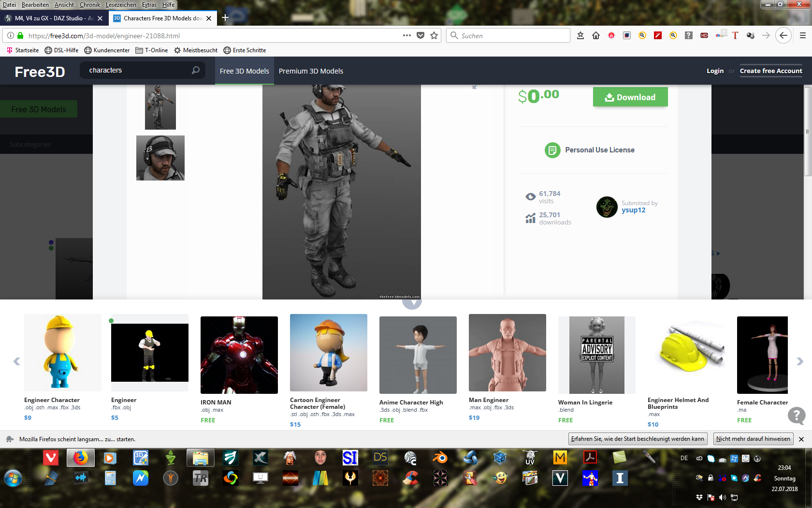Open the Lesezeichen menu

121,5
